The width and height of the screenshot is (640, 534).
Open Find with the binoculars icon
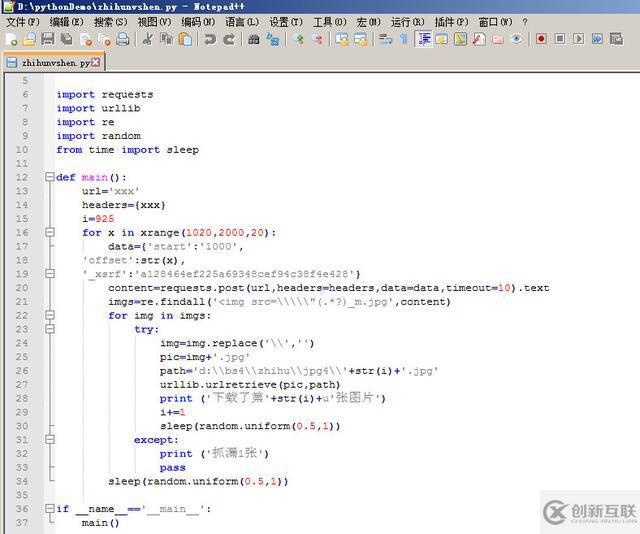click(254, 39)
